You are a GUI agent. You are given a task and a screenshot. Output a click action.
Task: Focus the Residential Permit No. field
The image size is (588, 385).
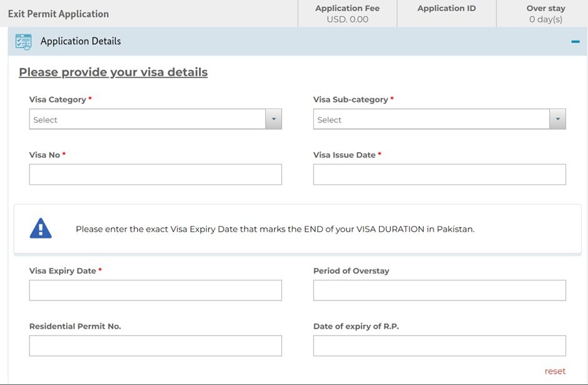155,346
